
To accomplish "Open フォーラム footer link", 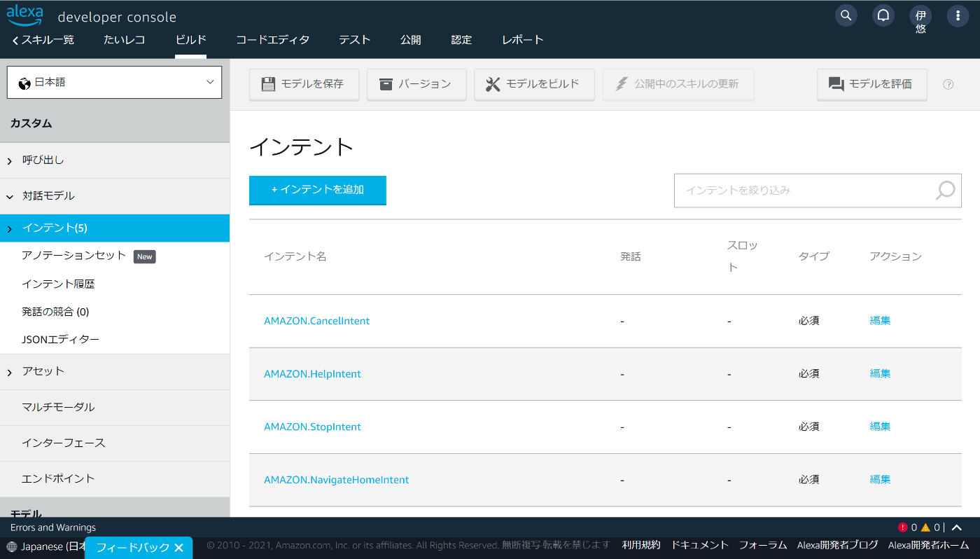I will point(763,545).
